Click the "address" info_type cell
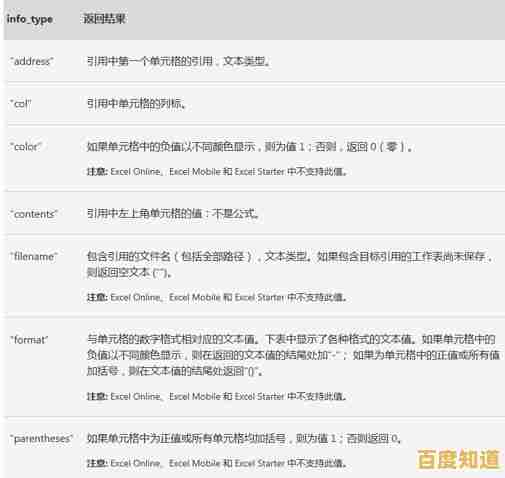Viewport: 505px width, 478px height. pyautogui.click(x=32, y=61)
